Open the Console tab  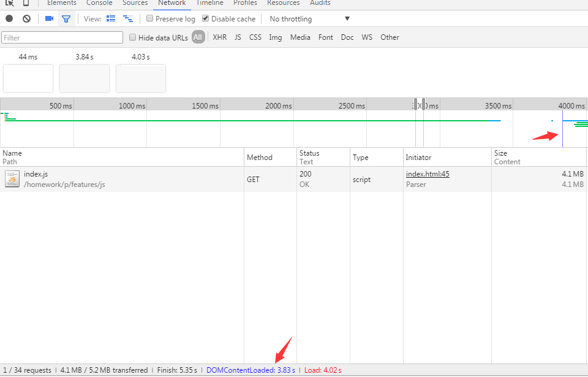coord(99,3)
